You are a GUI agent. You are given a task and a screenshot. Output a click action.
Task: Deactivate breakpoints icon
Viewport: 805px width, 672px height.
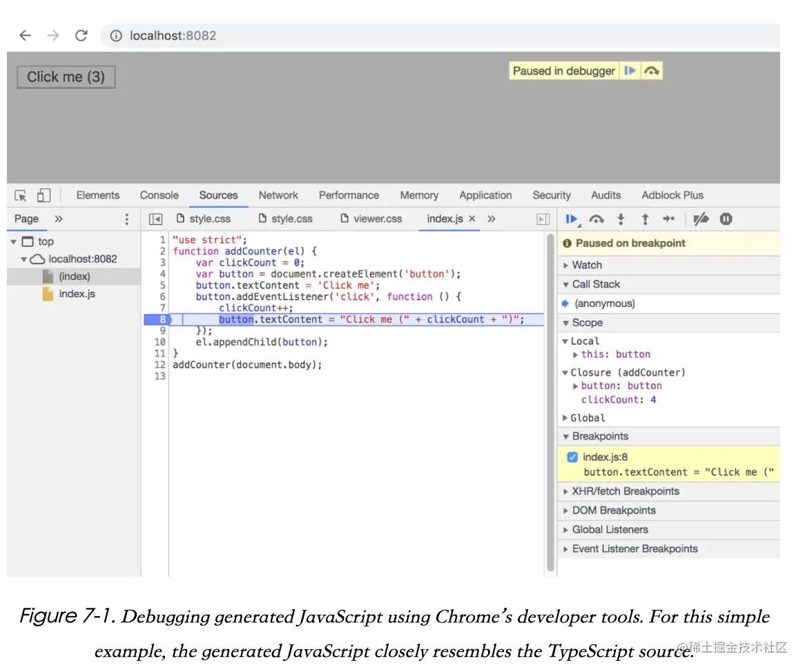click(701, 219)
